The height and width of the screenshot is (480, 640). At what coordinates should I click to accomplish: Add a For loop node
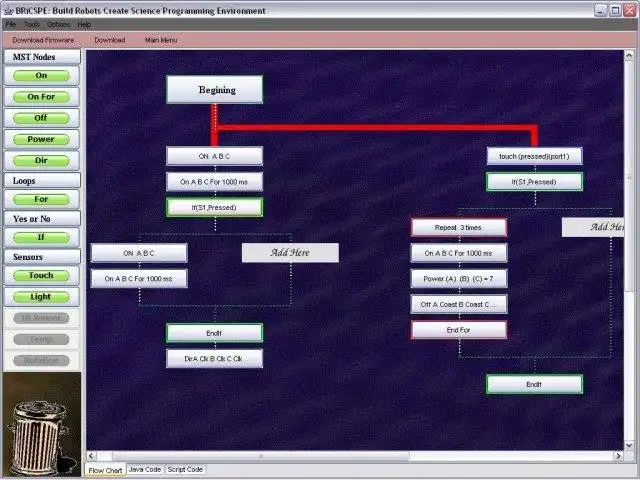[41, 199]
